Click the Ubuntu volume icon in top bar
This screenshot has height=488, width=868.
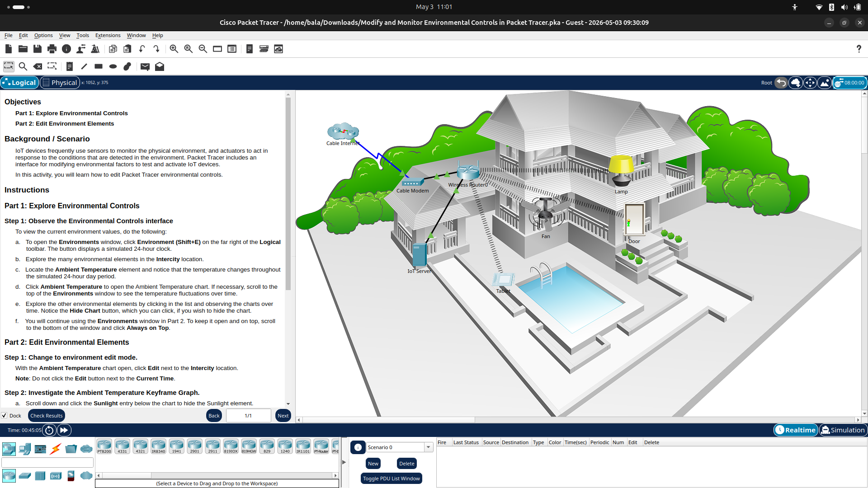point(844,7)
